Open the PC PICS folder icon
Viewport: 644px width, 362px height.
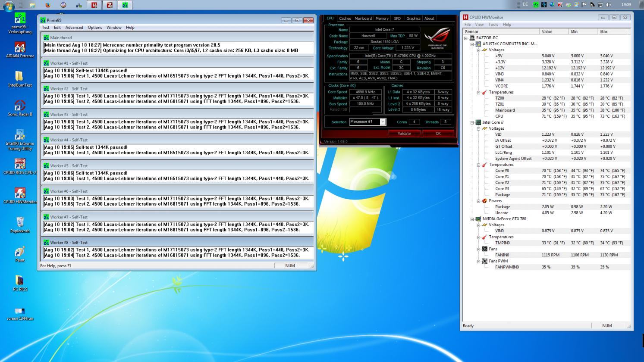click(20, 281)
